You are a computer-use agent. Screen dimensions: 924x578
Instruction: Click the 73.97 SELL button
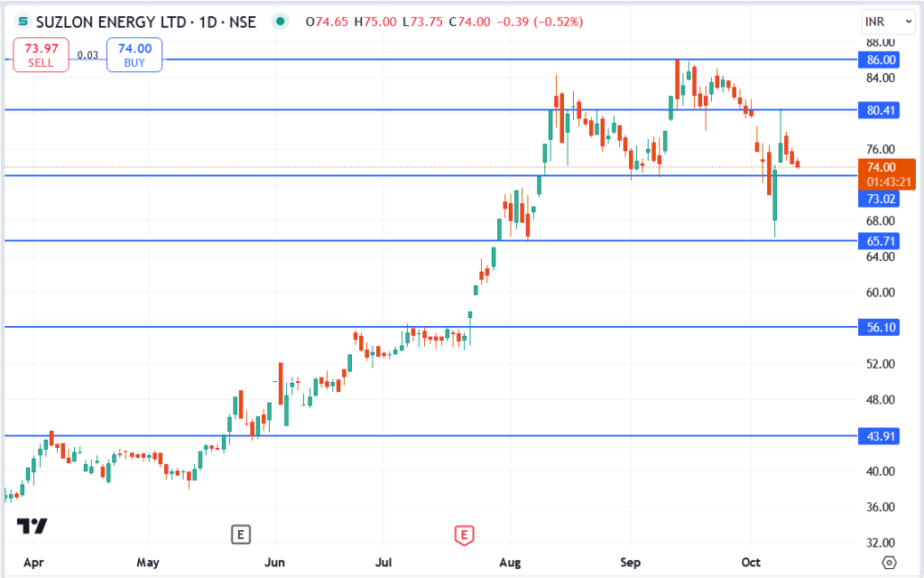(x=42, y=55)
